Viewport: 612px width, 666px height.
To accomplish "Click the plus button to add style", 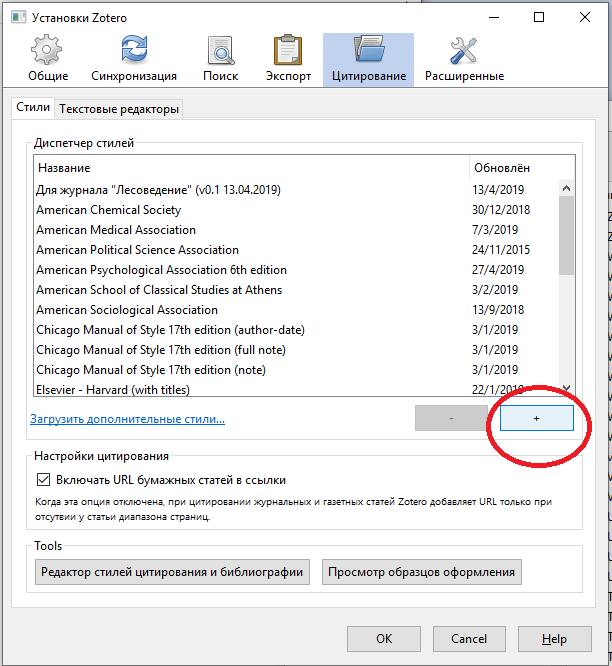I will 536,418.
